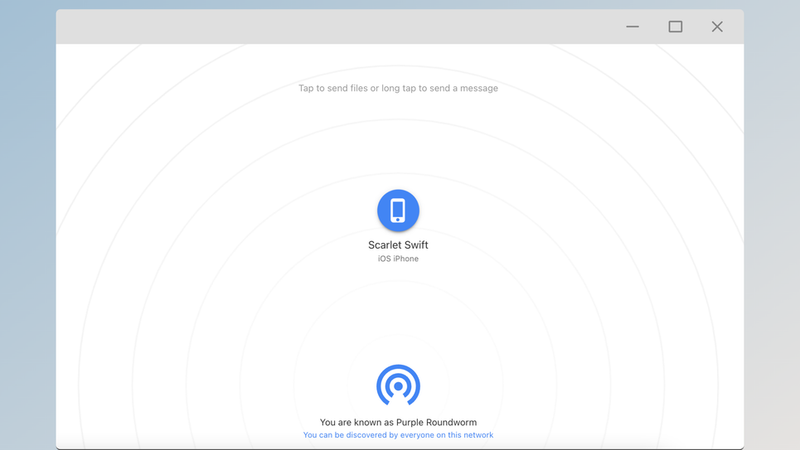Tap the Scarlet Swift iPhone device icon
Screen dimensions: 800x450
pos(398,210)
